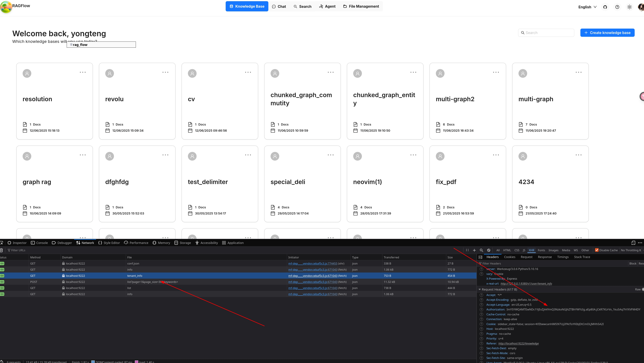Toggle responsive design mode icon
644x363 pixels.
point(633,243)
